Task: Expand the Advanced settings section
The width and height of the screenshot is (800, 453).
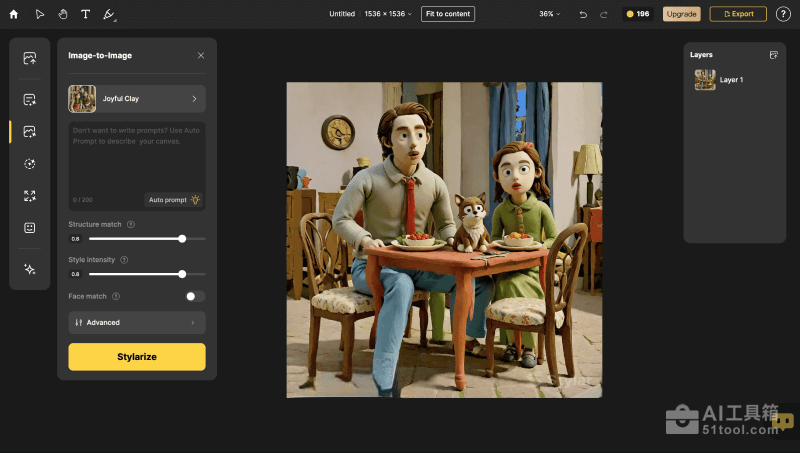Action: tap(137, 322)
